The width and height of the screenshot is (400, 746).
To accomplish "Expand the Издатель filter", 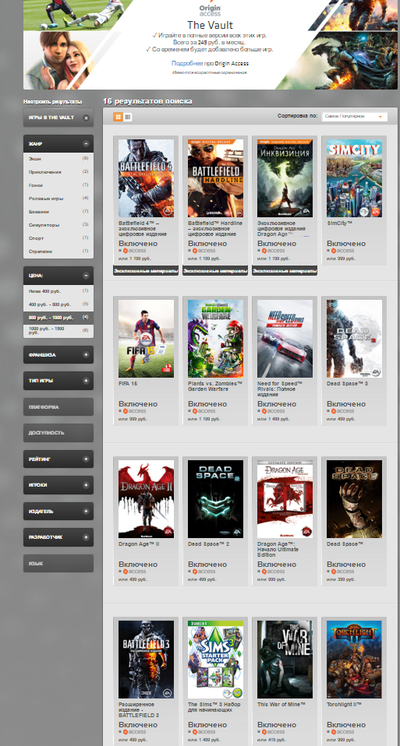I will point(86,511).
